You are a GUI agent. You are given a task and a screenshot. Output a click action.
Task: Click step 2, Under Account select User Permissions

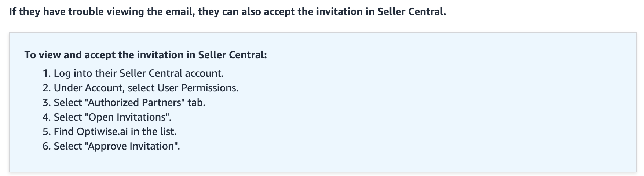[x=146, y=88]
